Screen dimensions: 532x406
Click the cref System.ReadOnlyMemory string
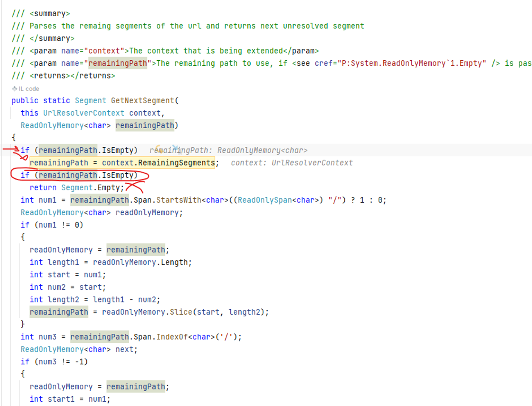click(x=411, y=63)
